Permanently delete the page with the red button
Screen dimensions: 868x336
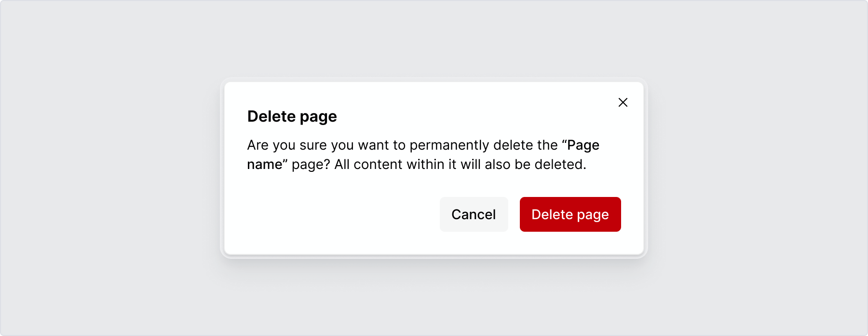[x=570, y=214]
